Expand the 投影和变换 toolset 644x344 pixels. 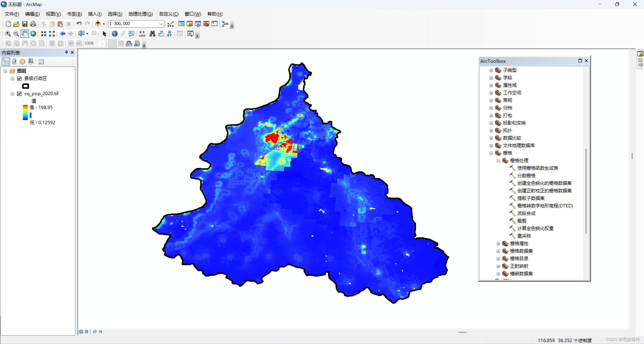point(491,123)
